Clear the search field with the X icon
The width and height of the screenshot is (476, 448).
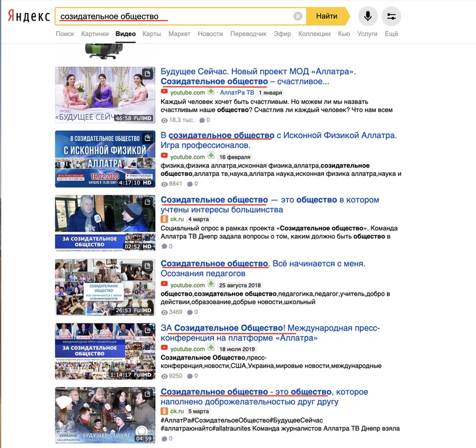pos(298,16)
